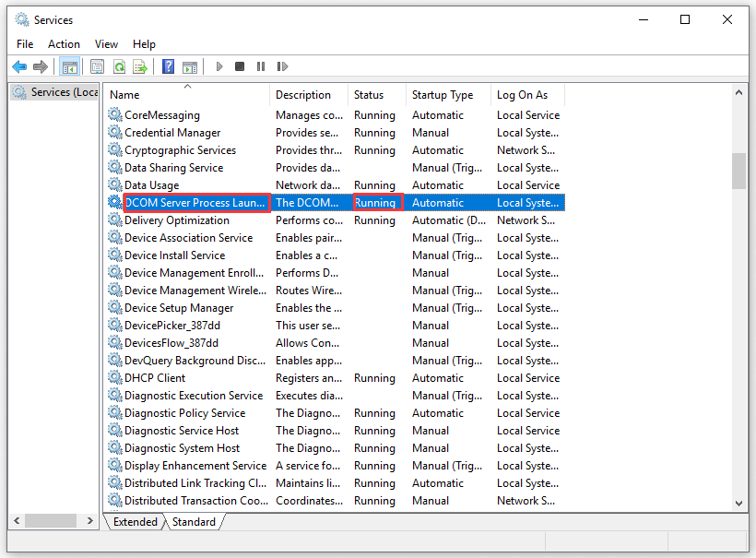
Task: Click the Pause Service icon
Action: coord(261,66)
